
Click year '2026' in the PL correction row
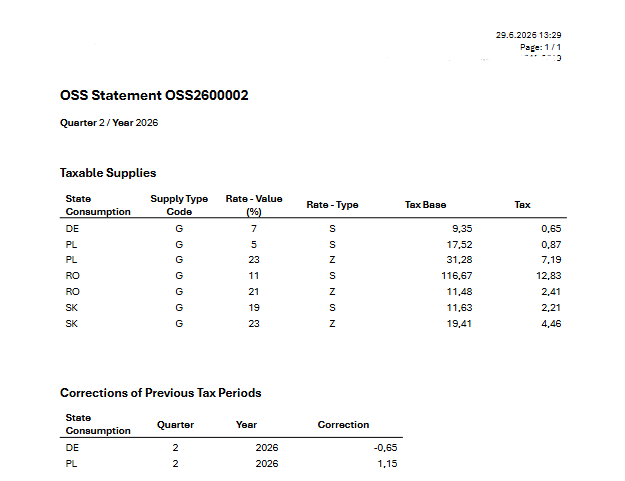pyautogui.click(x=267, y=464)
